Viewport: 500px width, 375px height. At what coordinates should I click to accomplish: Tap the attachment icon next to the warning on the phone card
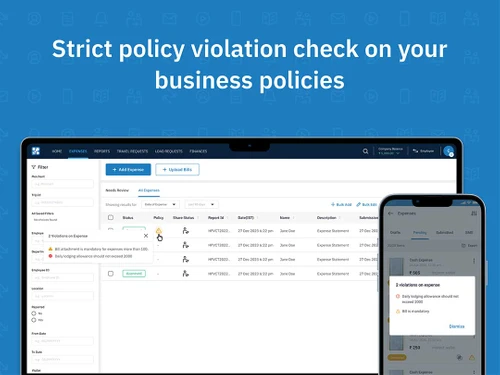[459, 358]
